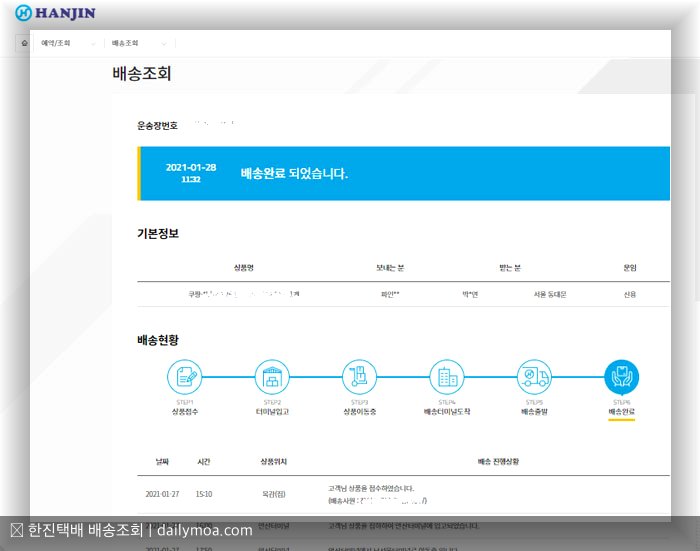Click the 터미널입고 step label
The width and height of the screenshot is (700, 551).
click(272, 412)
